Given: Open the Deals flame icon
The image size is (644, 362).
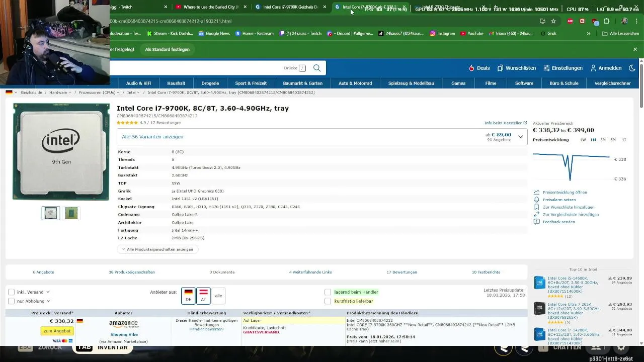Looking at the screenshot, I should pyautogui.click(x=471, y=68).
